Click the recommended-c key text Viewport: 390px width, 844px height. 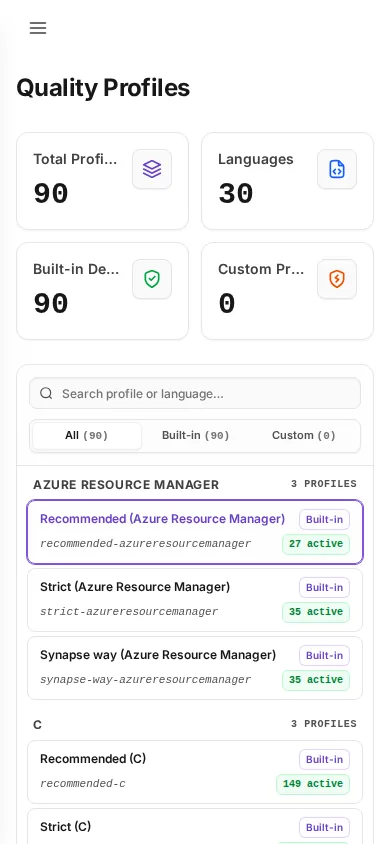(x=83, y=784)
